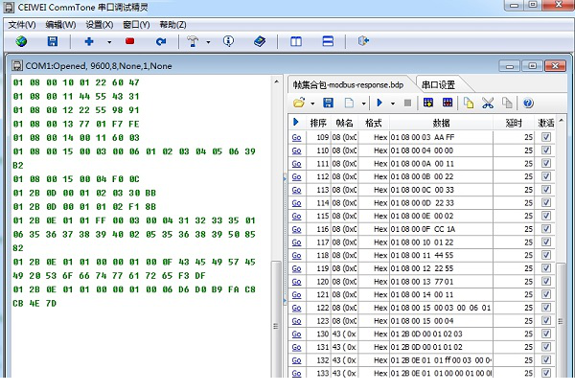This screenshot has height=392, width=575.
Task: Uncheck the activate checkbox for row 109
Action: coord(546,138)
